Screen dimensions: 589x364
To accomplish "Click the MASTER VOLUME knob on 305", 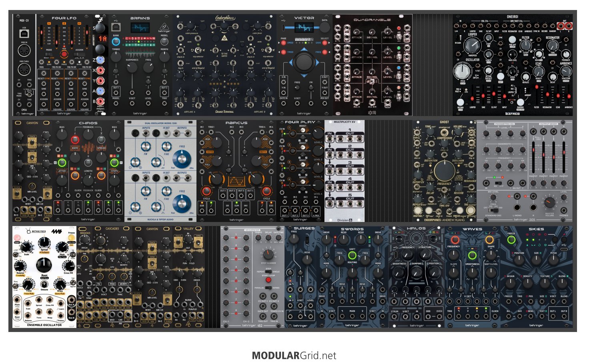I will pyautogui.click(x=550, y=202).
